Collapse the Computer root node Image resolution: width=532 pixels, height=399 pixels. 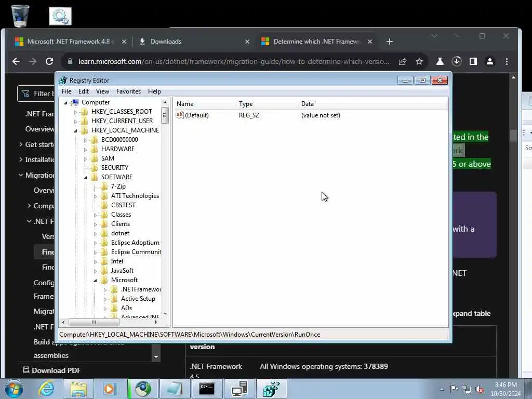tap(66, 102)
